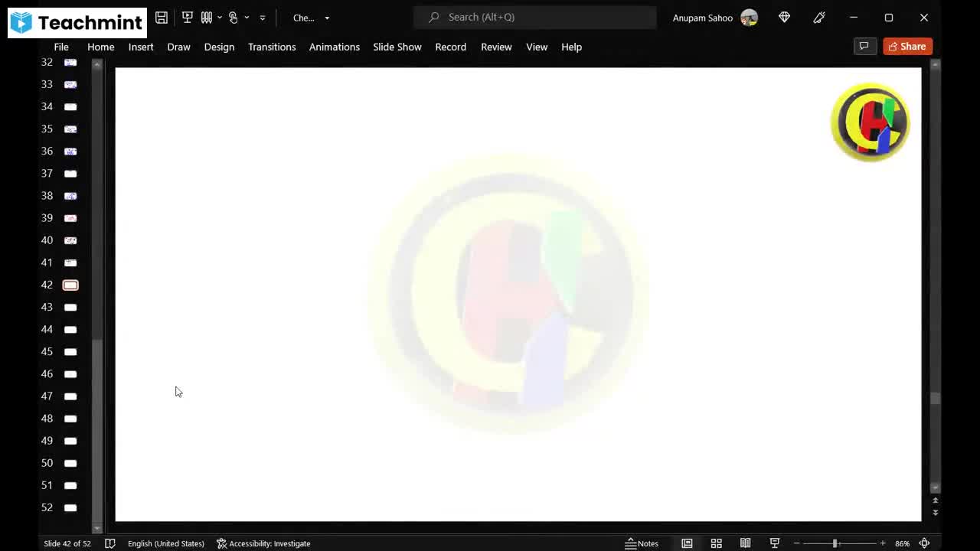Start slideshow from beginning icon in title bar
The width and height of the screenshot is (980, 551).
pyautogui.click(x=187, y=18)
